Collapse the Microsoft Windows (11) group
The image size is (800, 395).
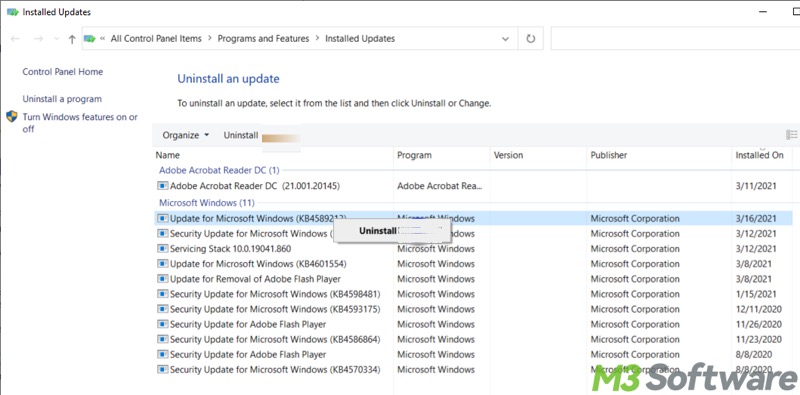tap(207, 203)
